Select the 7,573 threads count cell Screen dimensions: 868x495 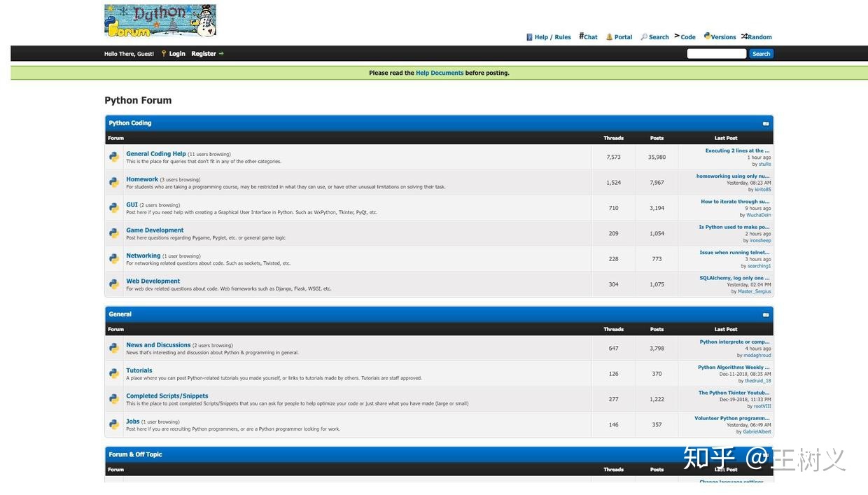(614, 158)
